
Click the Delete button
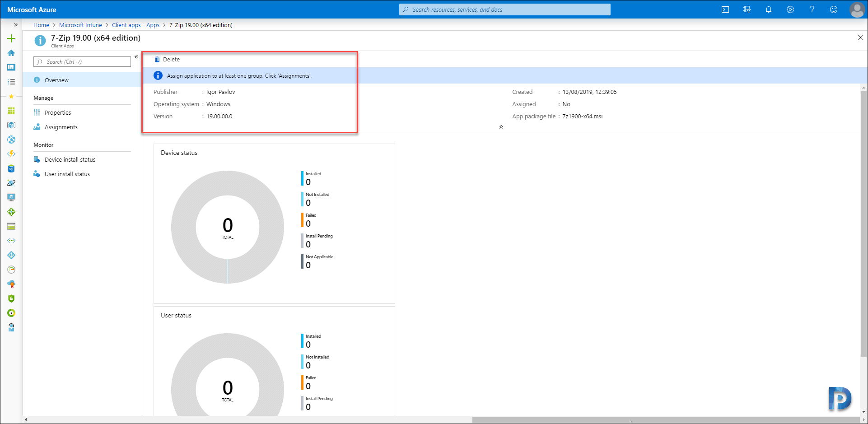click(x=167, y=59)
